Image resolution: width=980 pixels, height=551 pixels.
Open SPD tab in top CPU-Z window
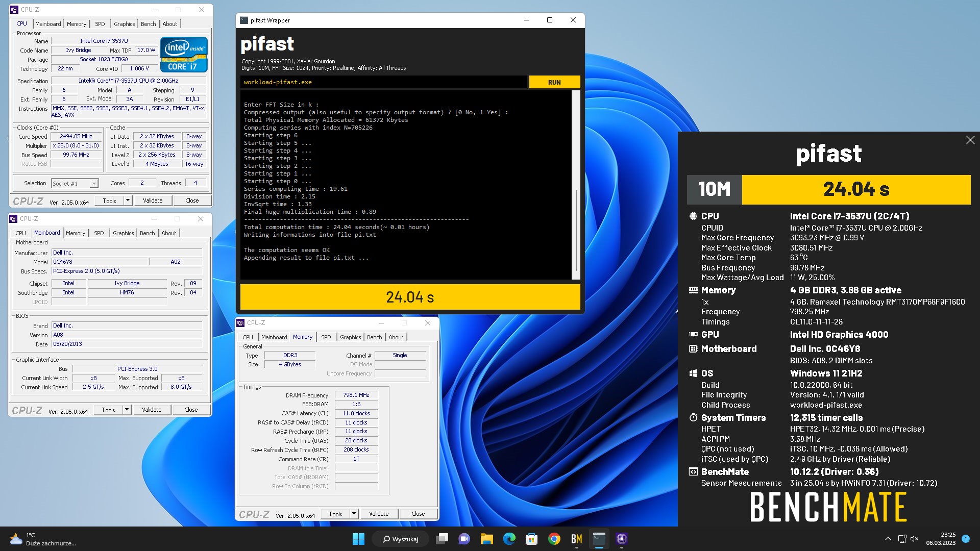click(100, 24)
